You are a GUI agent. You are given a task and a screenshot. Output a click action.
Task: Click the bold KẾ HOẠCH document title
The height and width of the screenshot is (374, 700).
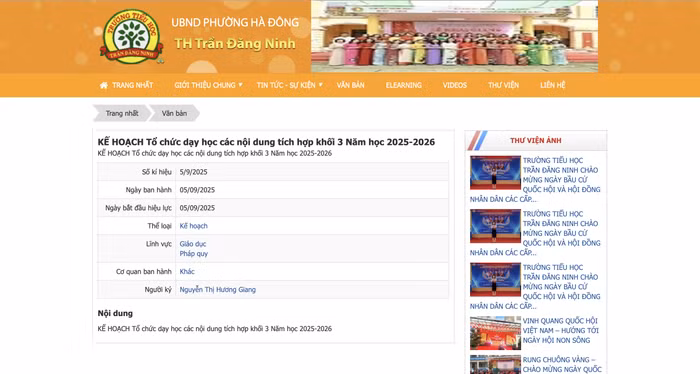click(266, 142)
